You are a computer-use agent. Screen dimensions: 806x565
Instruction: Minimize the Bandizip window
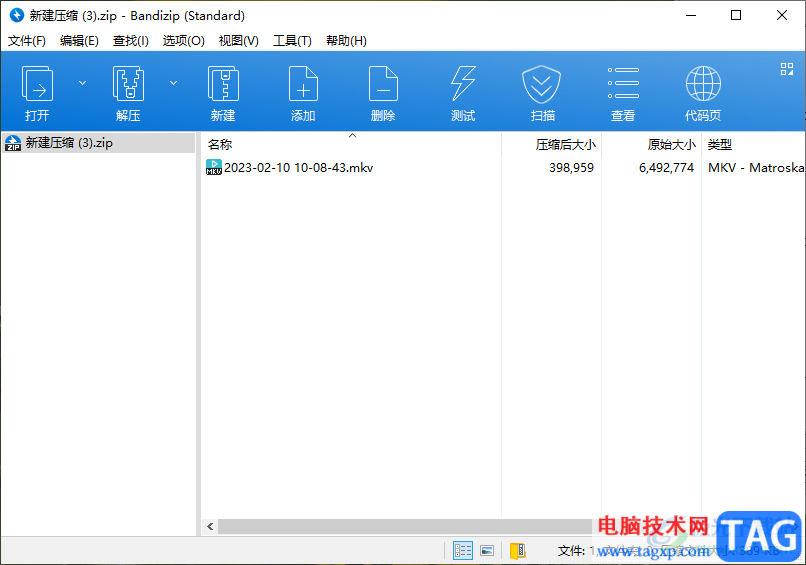pos(691,15)
